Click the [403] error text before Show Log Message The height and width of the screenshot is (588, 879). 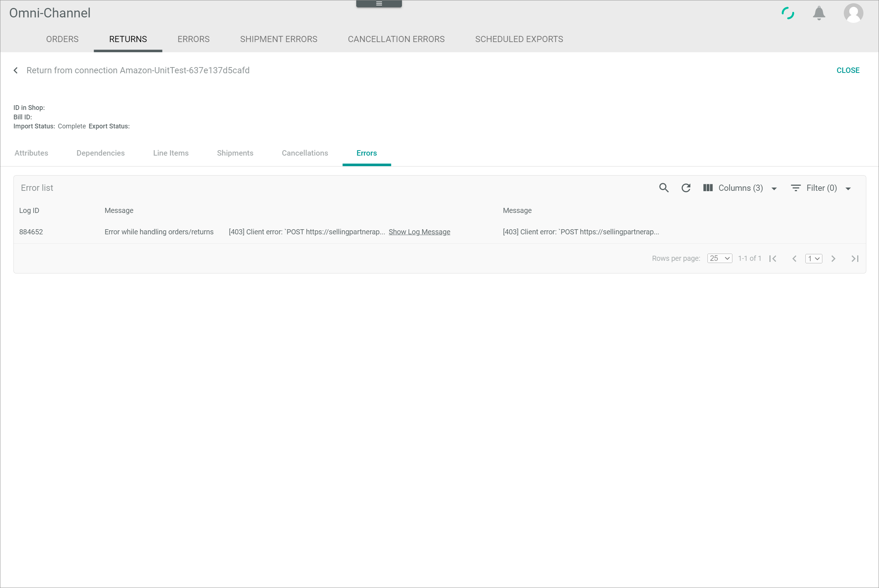click(x=307, y=232)
